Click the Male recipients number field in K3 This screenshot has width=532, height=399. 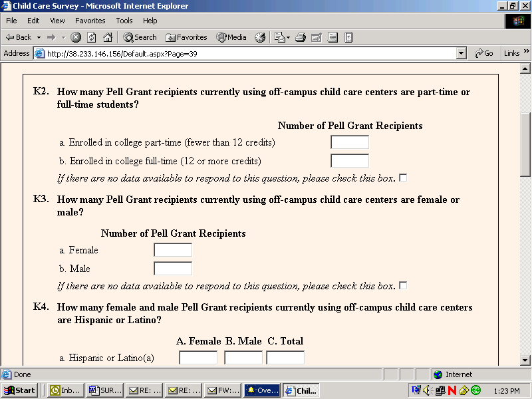click(x=173, y=269)
